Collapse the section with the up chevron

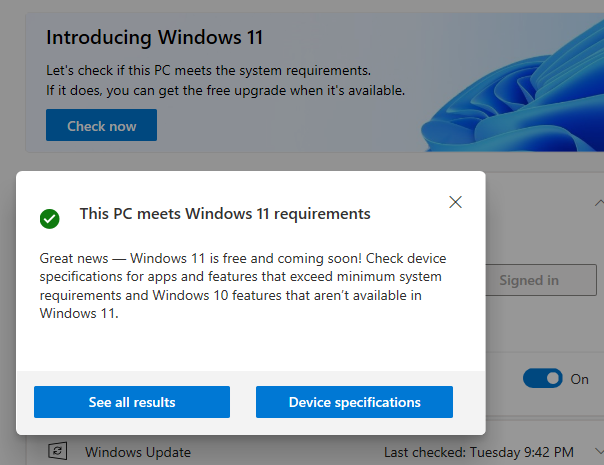click(x=594, y=202)
